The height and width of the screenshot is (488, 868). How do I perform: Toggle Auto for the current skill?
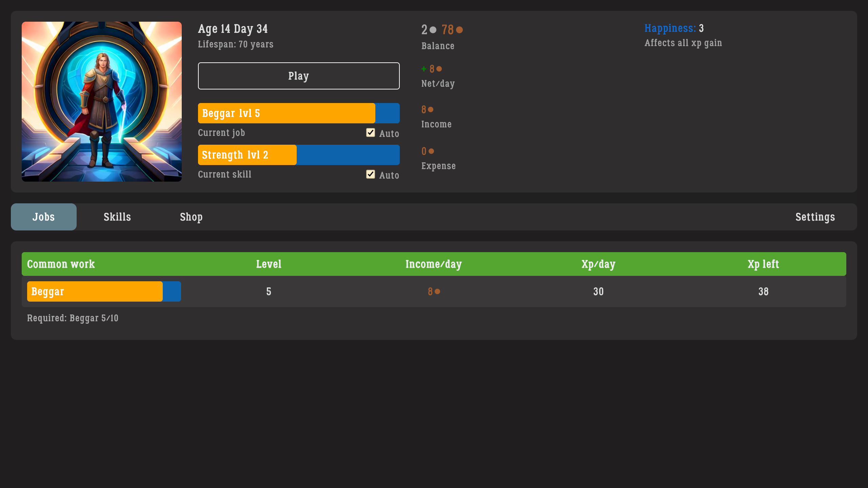coord(370,175)
